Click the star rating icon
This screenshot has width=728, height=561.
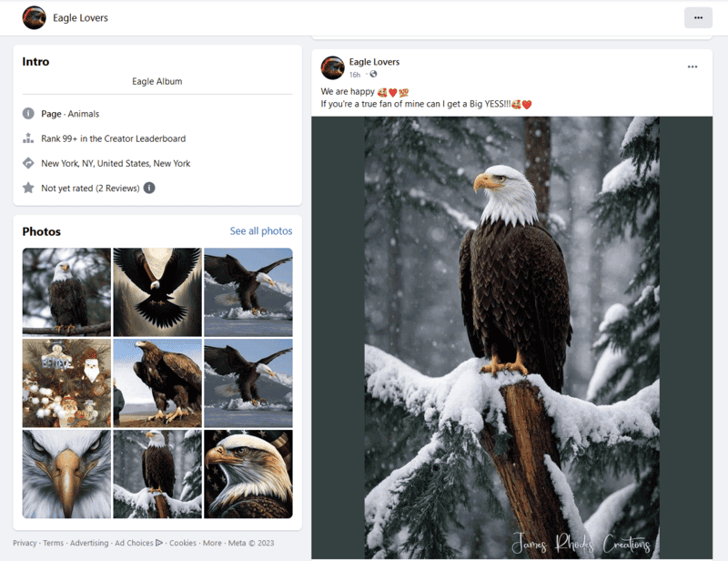click(x=28, y=188)
